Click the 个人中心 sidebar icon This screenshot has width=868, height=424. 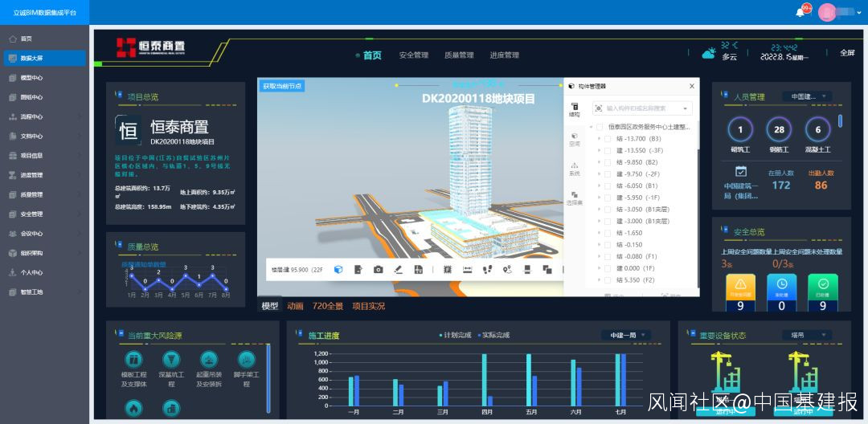click(12, 272)
